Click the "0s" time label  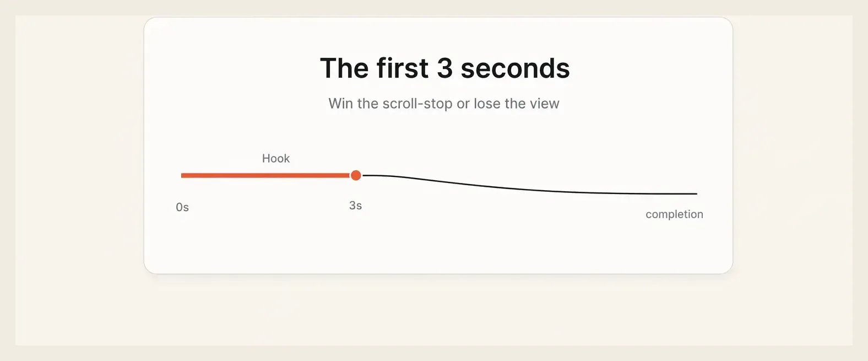[x=182, y=207]
